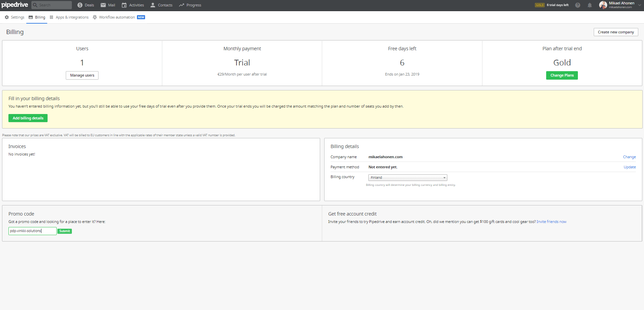Click the green Change Plans button
Image resolution: width=644 pixels, height=310 pixels.
(x=562, y=75)
